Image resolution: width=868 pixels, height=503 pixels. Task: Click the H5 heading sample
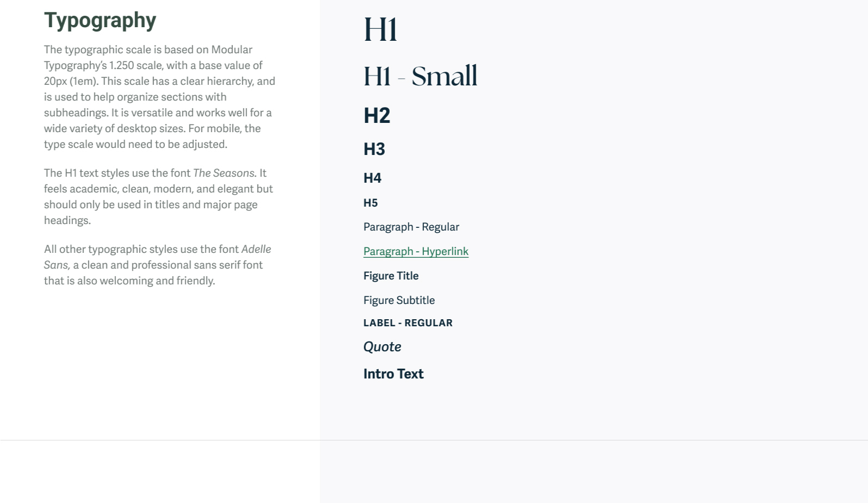(x=371, y=203)
